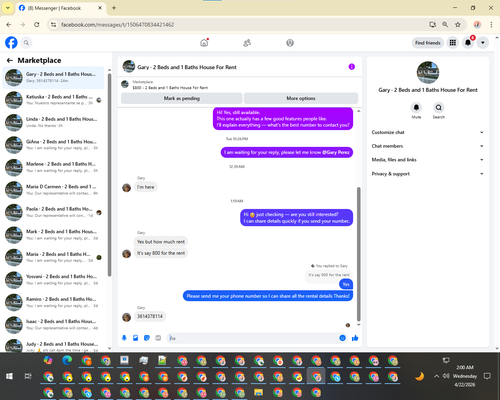Open Yosvani's 2 Beds conversation
This screenshot has height=400, width=500.
coord(53,280)
